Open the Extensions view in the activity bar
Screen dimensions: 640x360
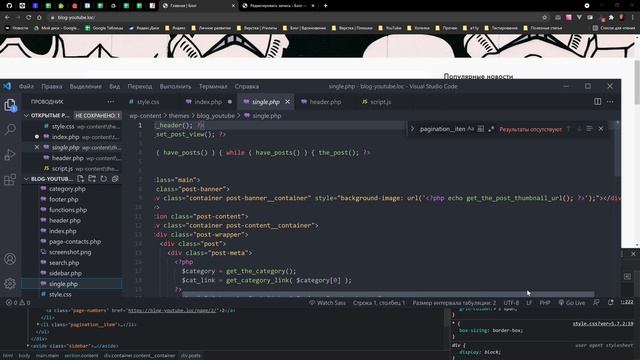point(10,180)
